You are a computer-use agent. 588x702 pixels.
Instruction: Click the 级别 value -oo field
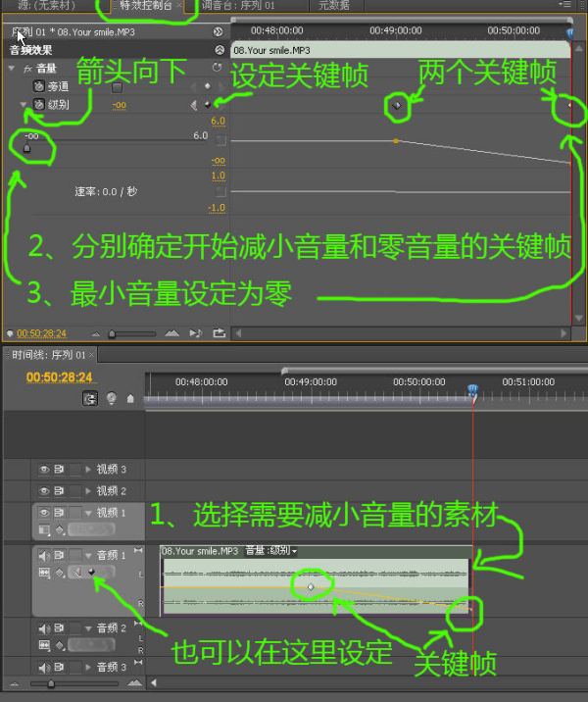pyautogui.click(x=119, y=106)
